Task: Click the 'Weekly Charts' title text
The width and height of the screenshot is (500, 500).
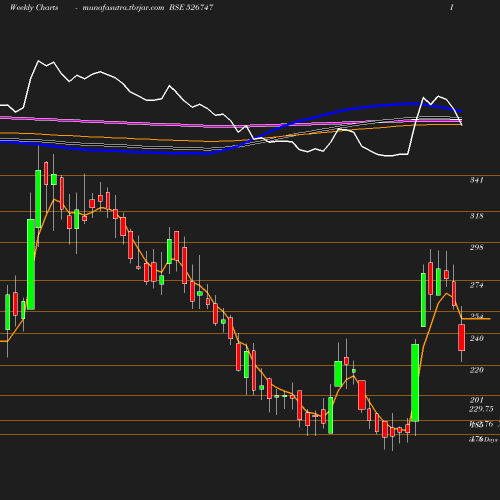Action: click(x=34, y=8)
